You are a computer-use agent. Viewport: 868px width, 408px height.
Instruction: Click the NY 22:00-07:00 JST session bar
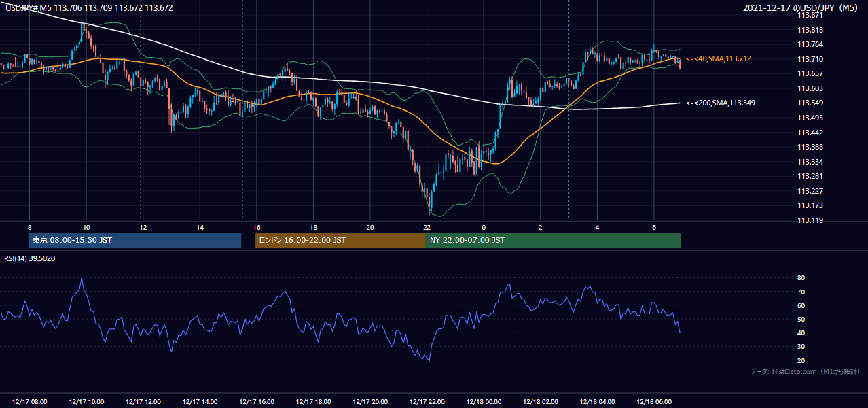pos(554,240)
